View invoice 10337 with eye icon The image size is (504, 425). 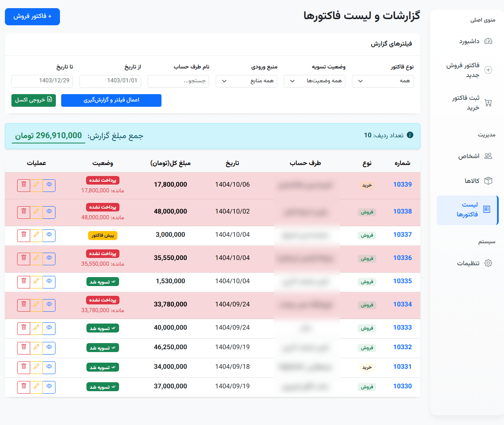point(49,236)
